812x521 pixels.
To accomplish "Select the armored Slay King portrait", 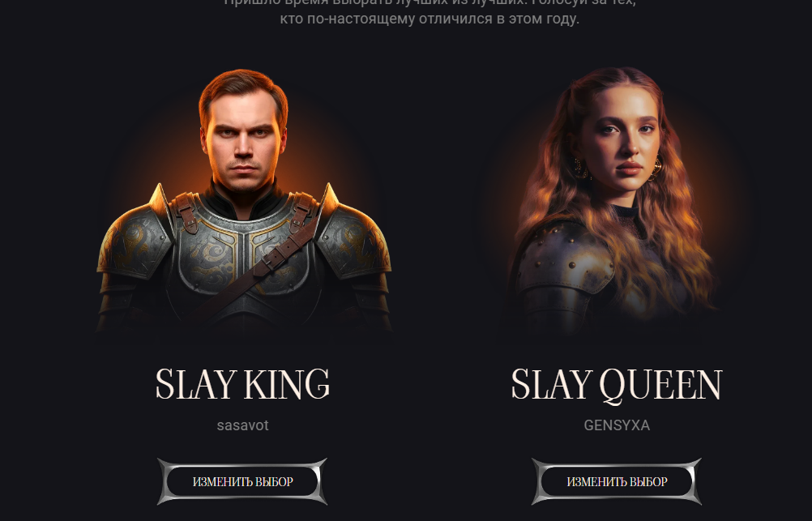I will 243,202.
